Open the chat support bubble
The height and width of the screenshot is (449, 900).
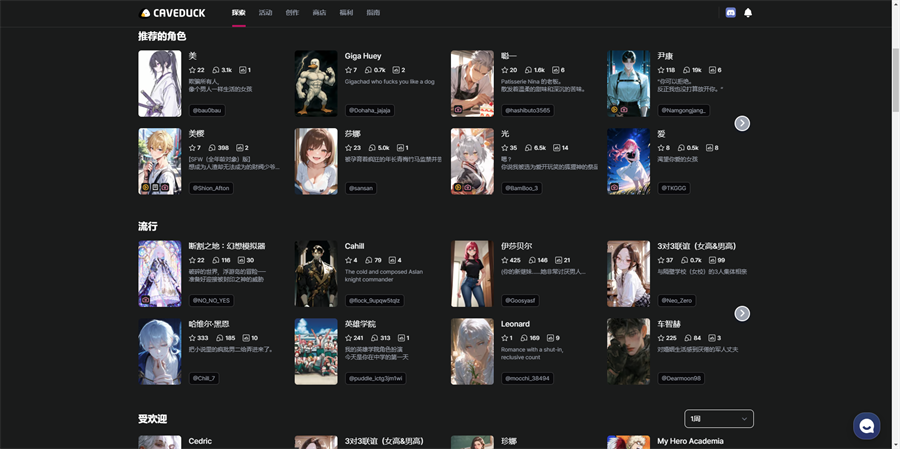tap(866, 426)
